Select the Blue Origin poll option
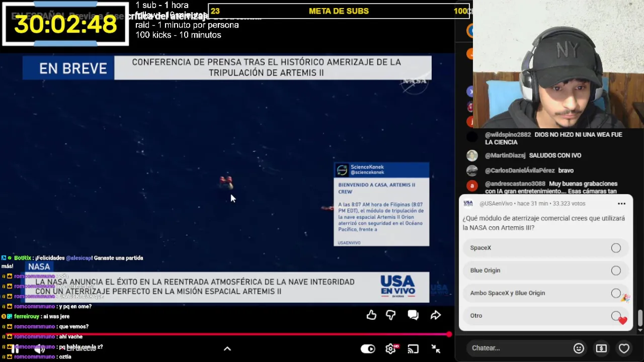This screenshot has width=644, height=362. 545,270
